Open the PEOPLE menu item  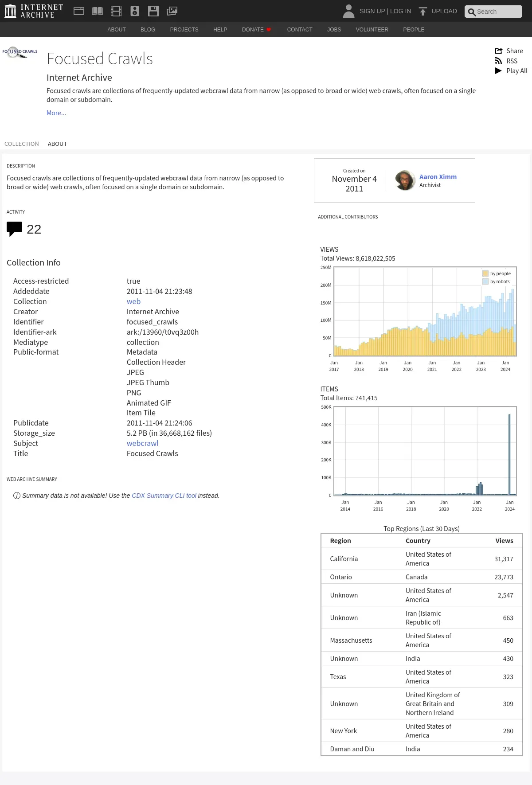click(414, 30)
